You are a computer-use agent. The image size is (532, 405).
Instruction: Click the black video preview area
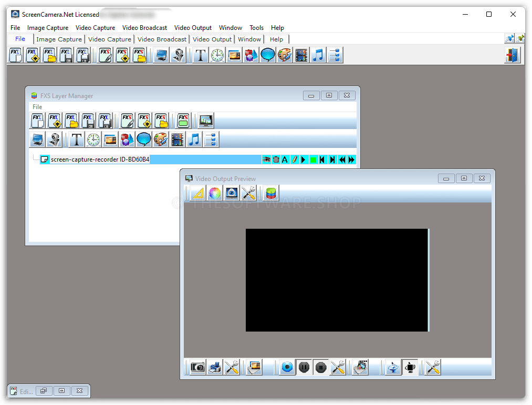pos(337,280)
